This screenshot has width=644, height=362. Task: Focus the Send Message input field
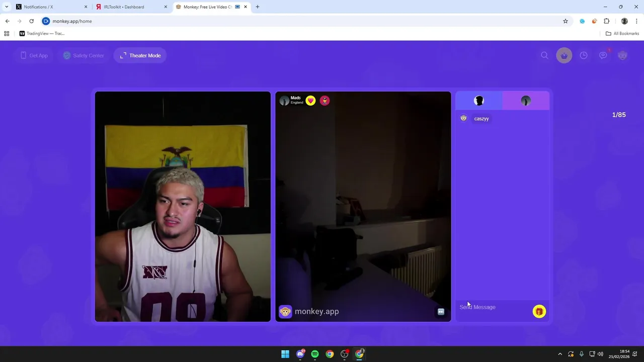[493, 307]
